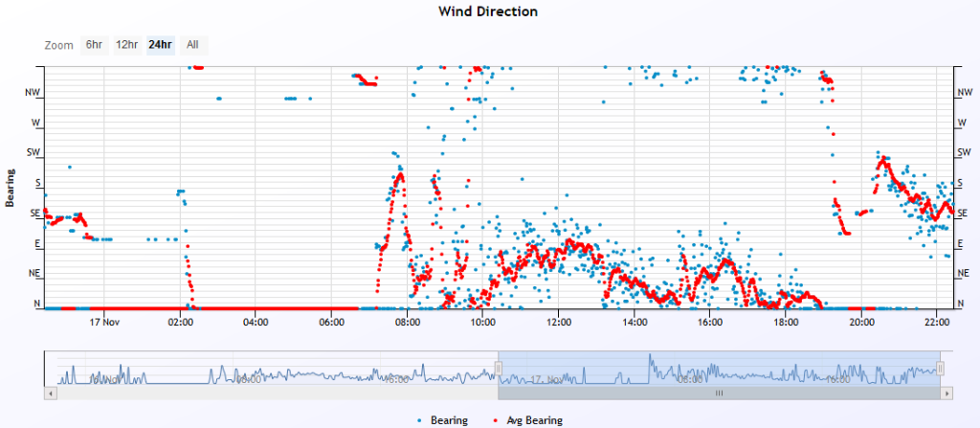
Task: Click the right SW axis label
Action: 964,152
